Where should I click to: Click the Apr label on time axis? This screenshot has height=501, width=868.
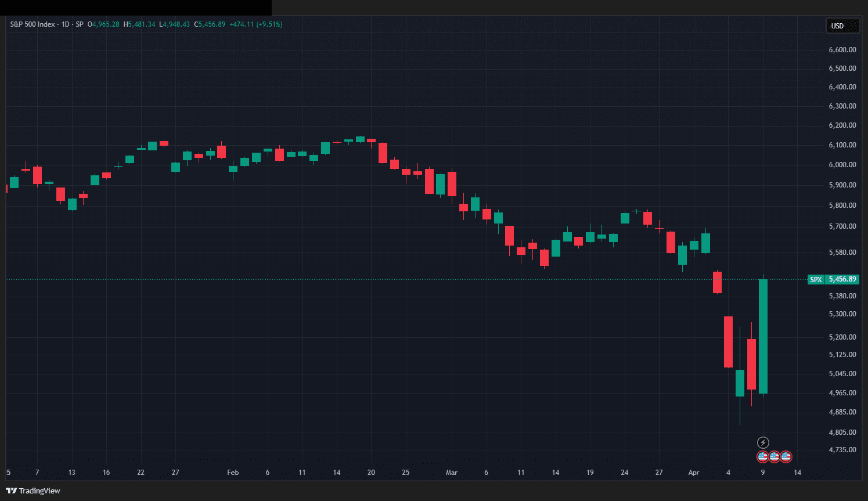point(694,473)
